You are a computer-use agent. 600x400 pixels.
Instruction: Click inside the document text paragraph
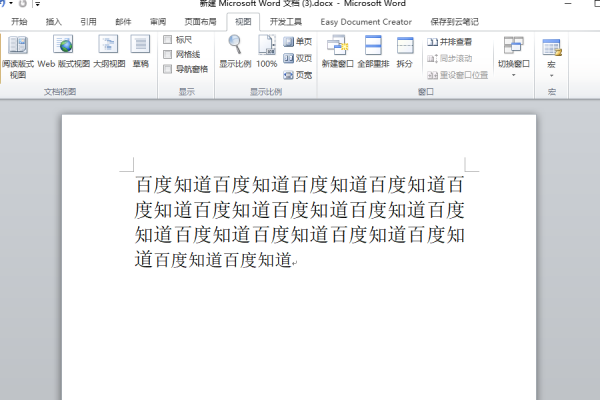click(299, 222)
